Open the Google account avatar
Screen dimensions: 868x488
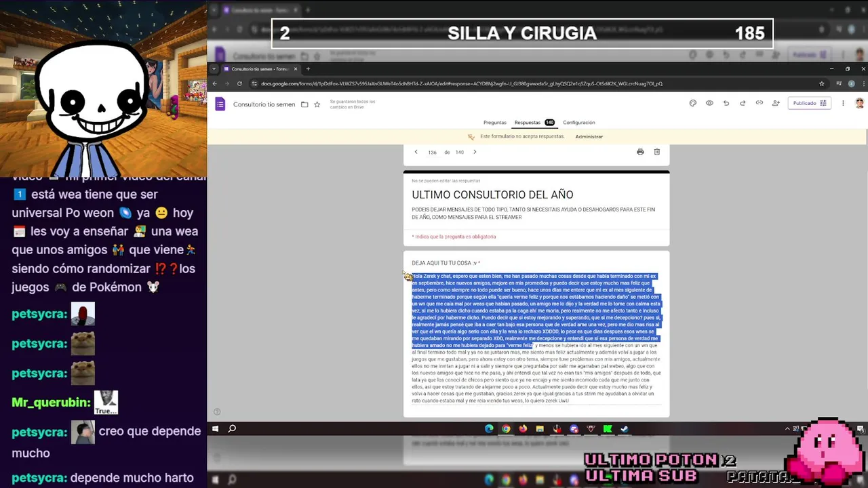click(x=859, y=103)
